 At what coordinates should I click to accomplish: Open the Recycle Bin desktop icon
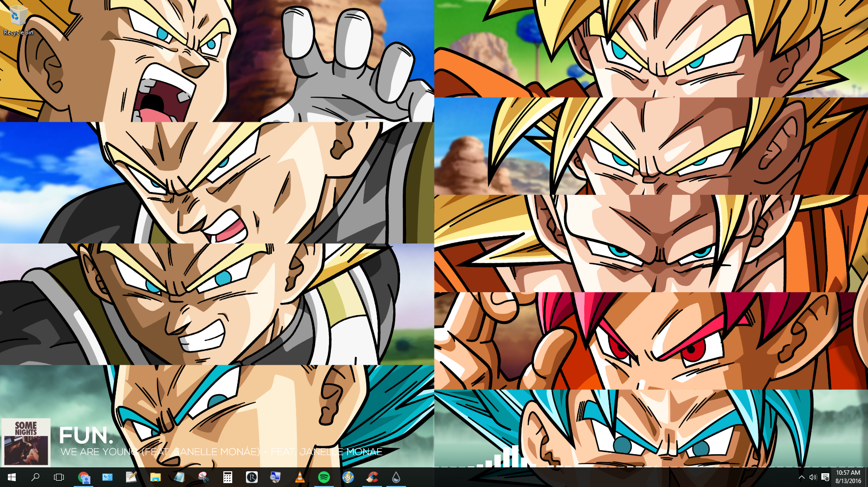click(18, 20)
